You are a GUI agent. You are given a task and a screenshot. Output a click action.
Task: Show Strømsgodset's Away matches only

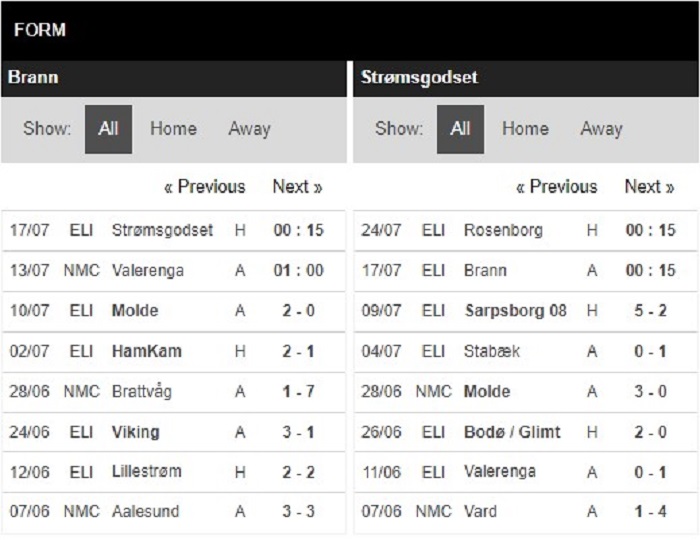click(601, 129)
